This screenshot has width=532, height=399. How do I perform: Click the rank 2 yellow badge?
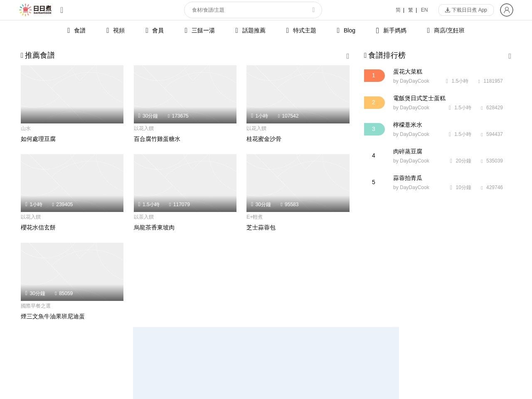pos(374,102)
